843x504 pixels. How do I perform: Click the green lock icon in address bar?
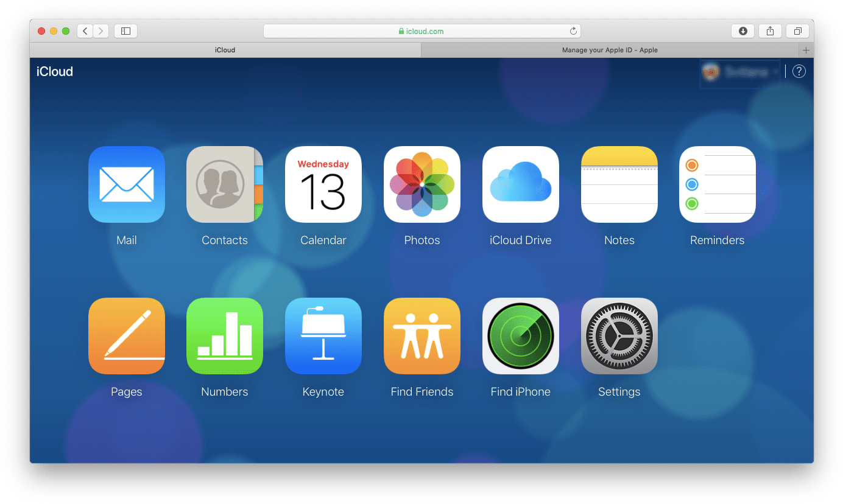click(x=401, y=31)
